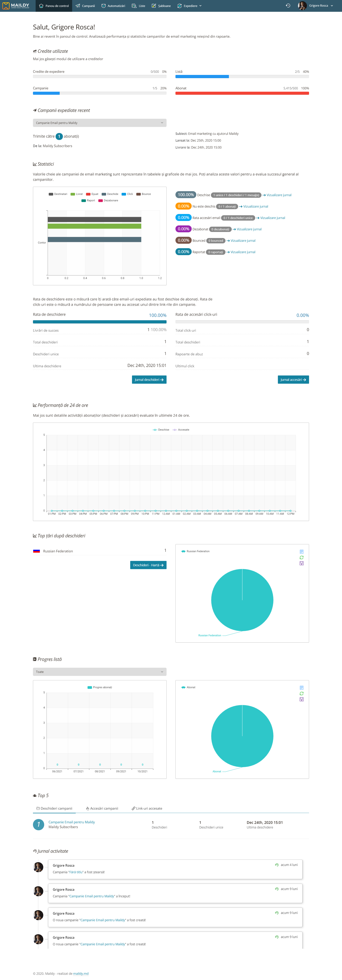The image size is (342, 980).
Task: Open data view on Russian Federation pie chart
Action: (x=301, y=552)
